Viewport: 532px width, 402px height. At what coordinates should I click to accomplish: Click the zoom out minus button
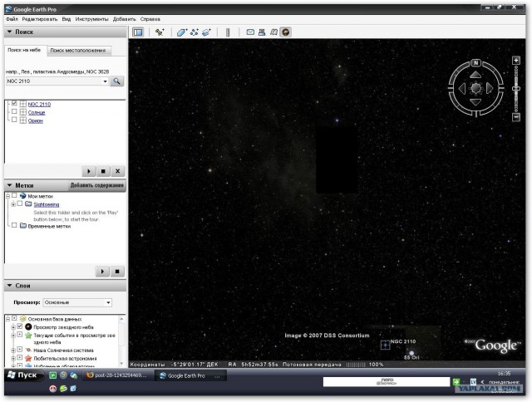click(516, 117)
